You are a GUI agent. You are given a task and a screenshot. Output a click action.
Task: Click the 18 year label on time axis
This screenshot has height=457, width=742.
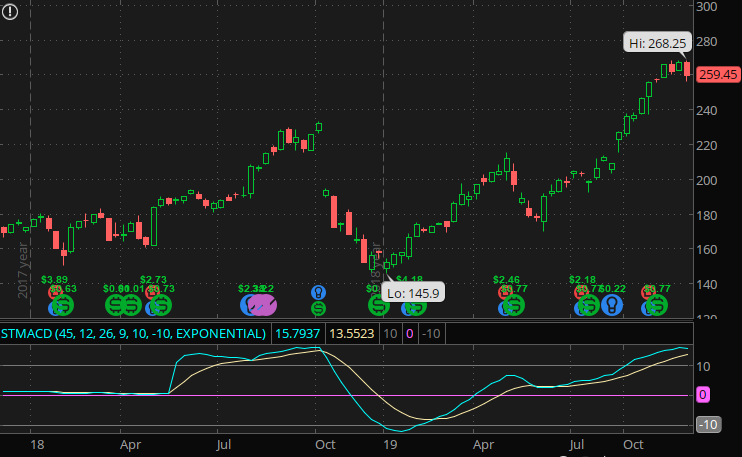(x=37, y=441)
